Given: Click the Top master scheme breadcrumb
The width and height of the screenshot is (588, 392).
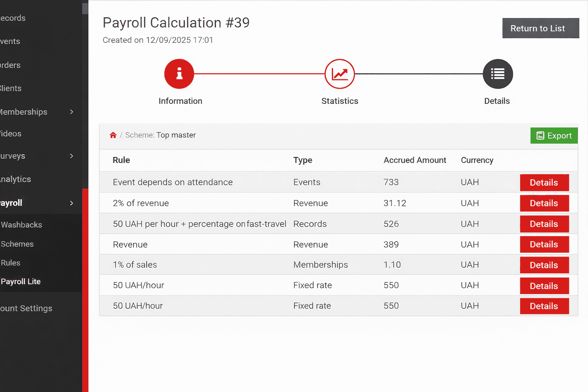Looking at the screenshot, I should 176,135.
